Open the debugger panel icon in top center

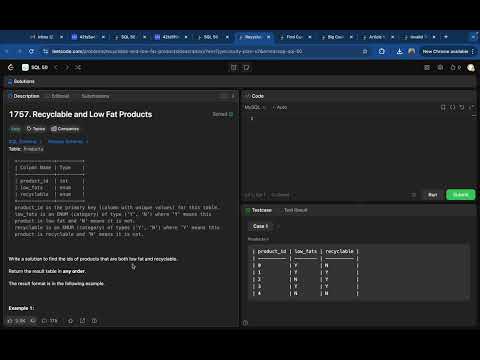(x=234, y=68)
